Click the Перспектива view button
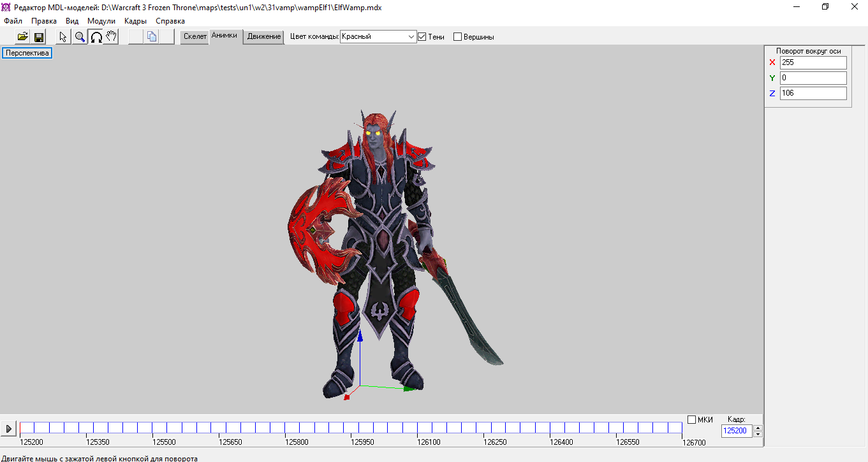868x462 pixels. tap(27, 53)
